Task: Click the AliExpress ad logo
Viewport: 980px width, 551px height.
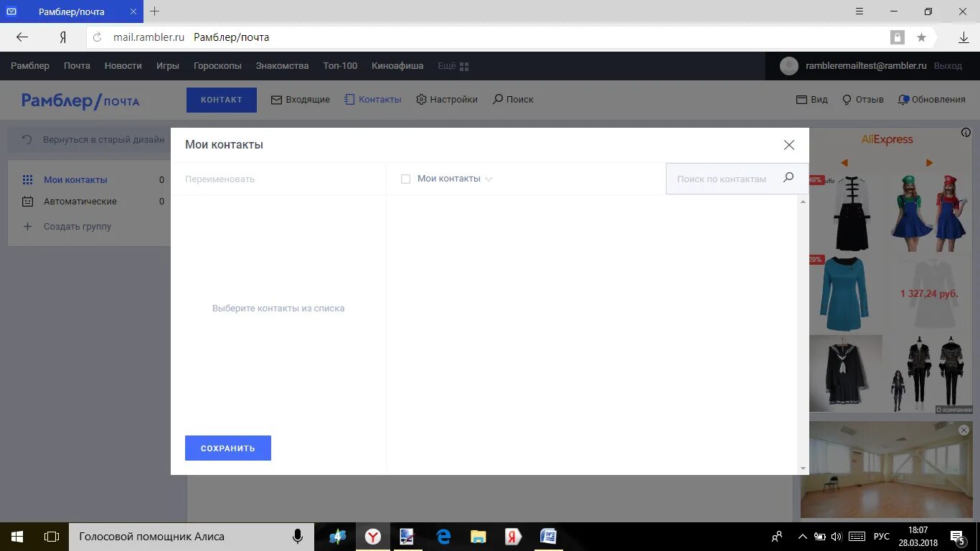Action: click(887, 140)
